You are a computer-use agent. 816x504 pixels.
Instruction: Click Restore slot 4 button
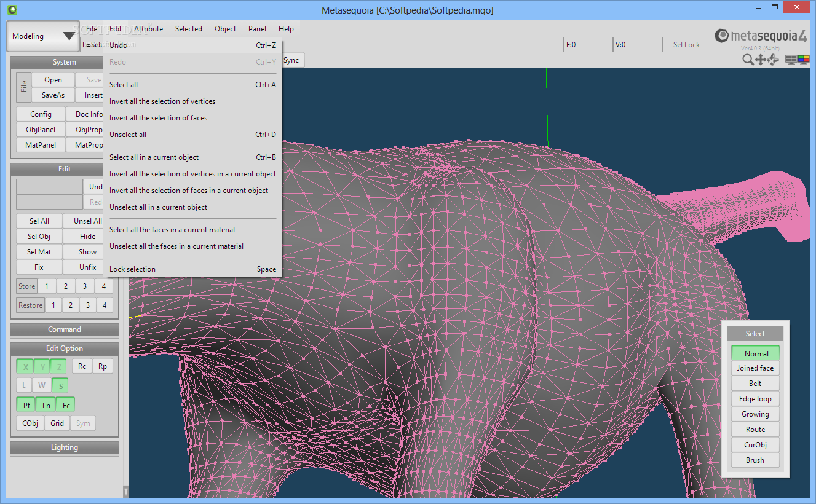tap(105, 305)
